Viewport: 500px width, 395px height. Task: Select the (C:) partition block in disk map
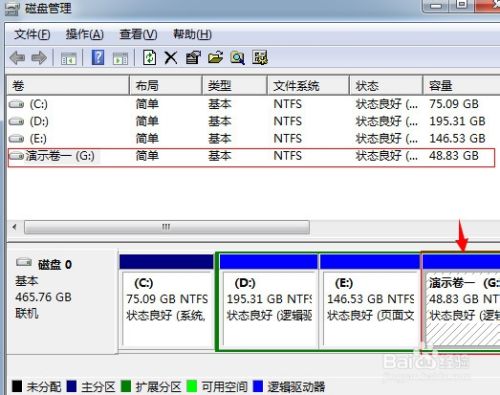click(167, 301)
